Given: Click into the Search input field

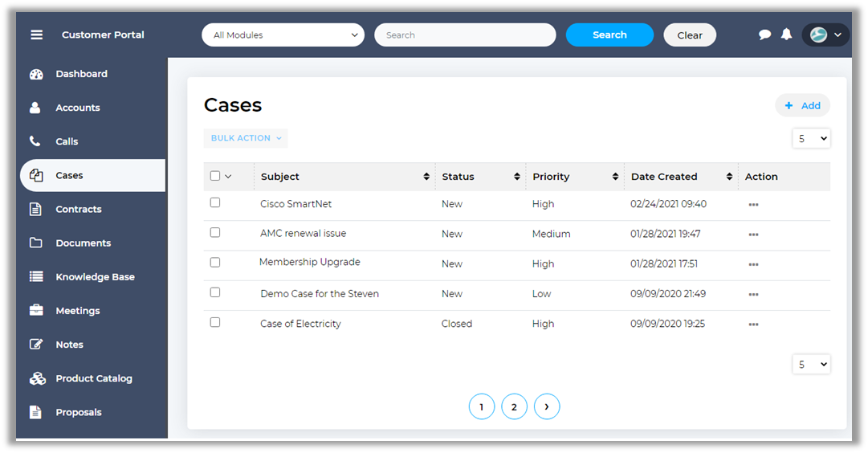Looking at the screenshot, I should (x=465, y=35).
